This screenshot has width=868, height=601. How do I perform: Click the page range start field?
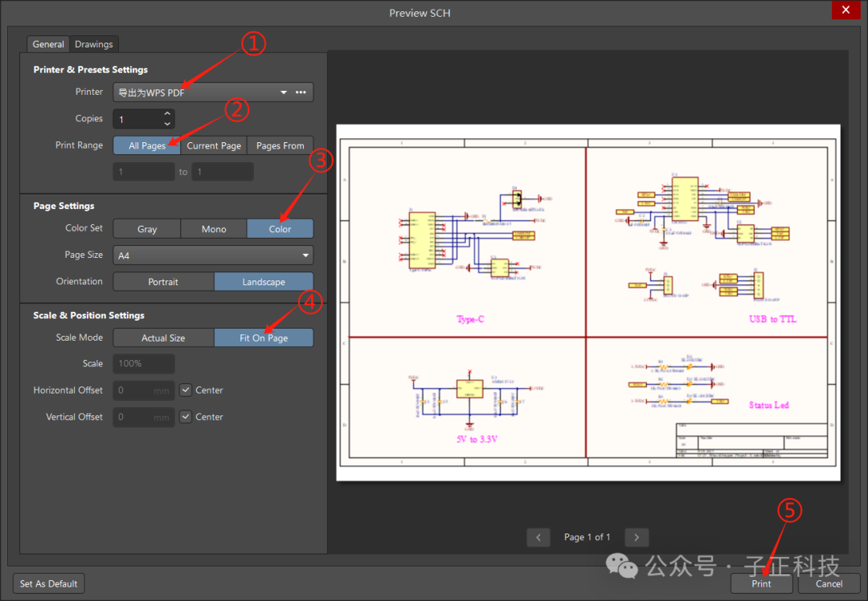(144, 172)
